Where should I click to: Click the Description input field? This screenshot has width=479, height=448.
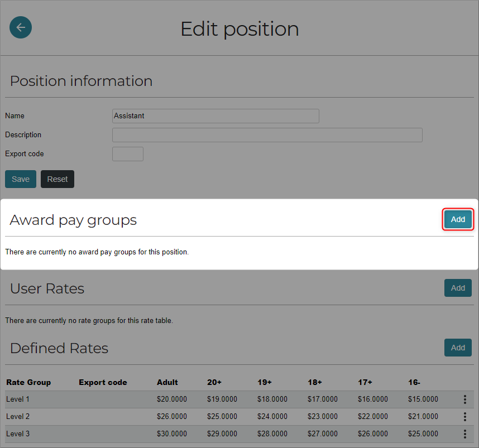pos(267,135)
